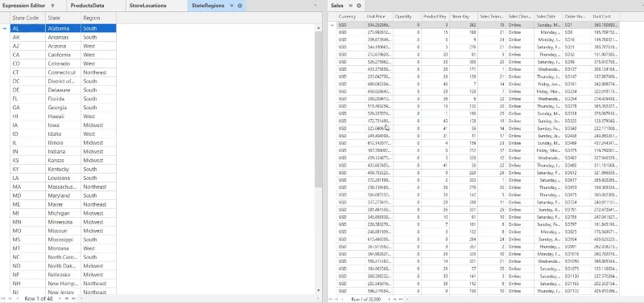Go to previous row in StateRegions navigator

coord(17,298)
